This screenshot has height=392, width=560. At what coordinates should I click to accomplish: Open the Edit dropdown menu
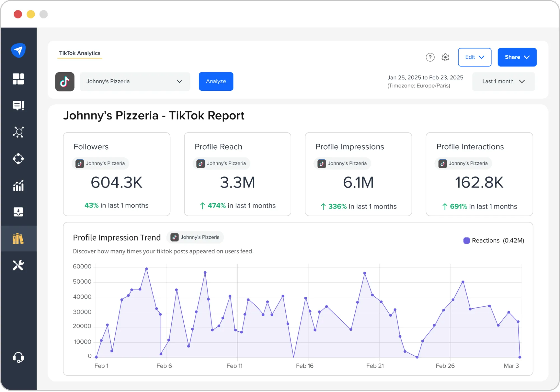[475, 57]
